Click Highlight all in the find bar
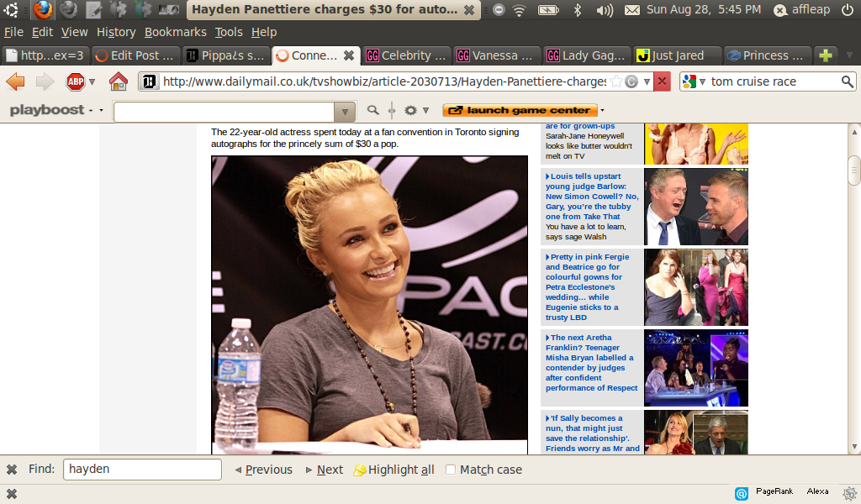The width and height of the screenshot is (861, 504). tap(394, 470)
